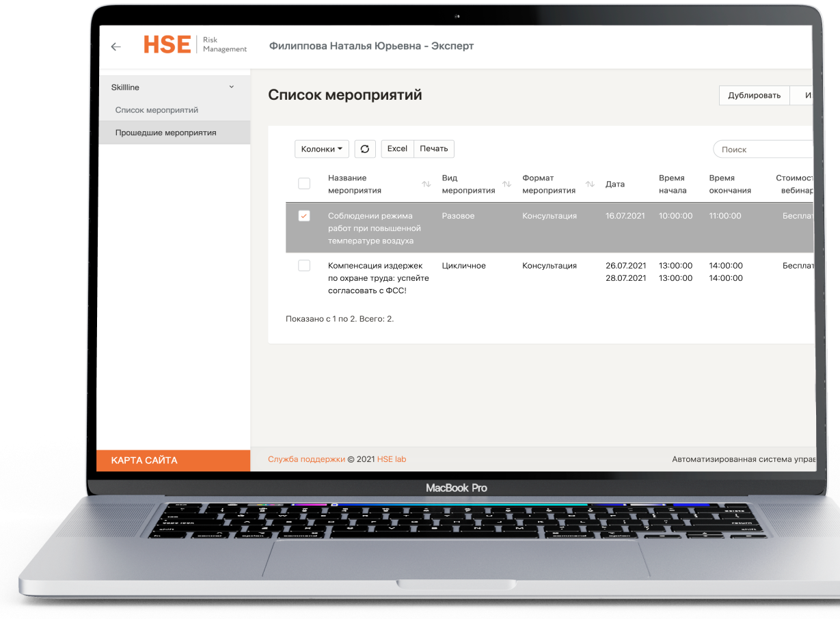
Task: Click the Дублировать button
Action: [x=754, y=96]
